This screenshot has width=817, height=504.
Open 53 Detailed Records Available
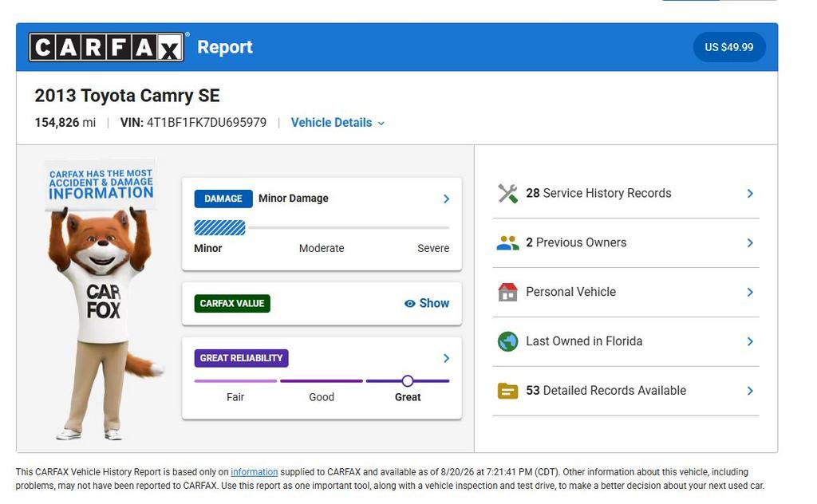pyautogui.click(x=626, y=391)
